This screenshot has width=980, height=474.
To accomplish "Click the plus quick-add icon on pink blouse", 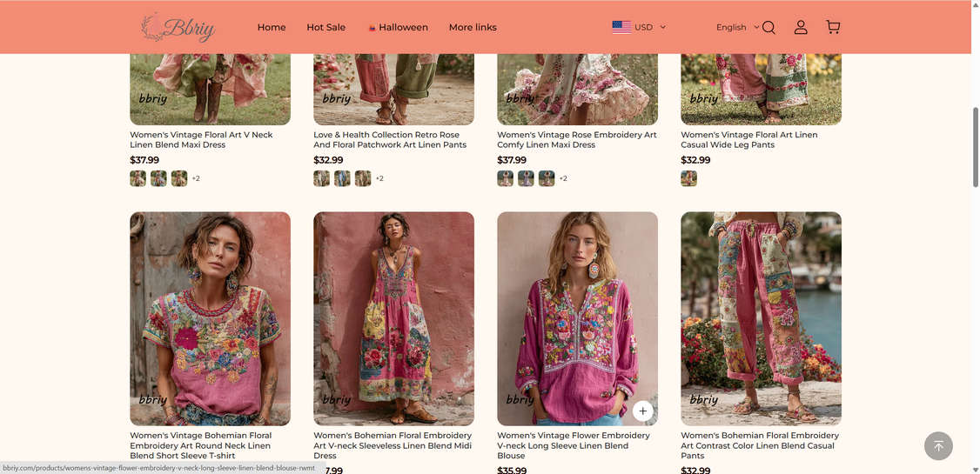I will pos(643,411).
